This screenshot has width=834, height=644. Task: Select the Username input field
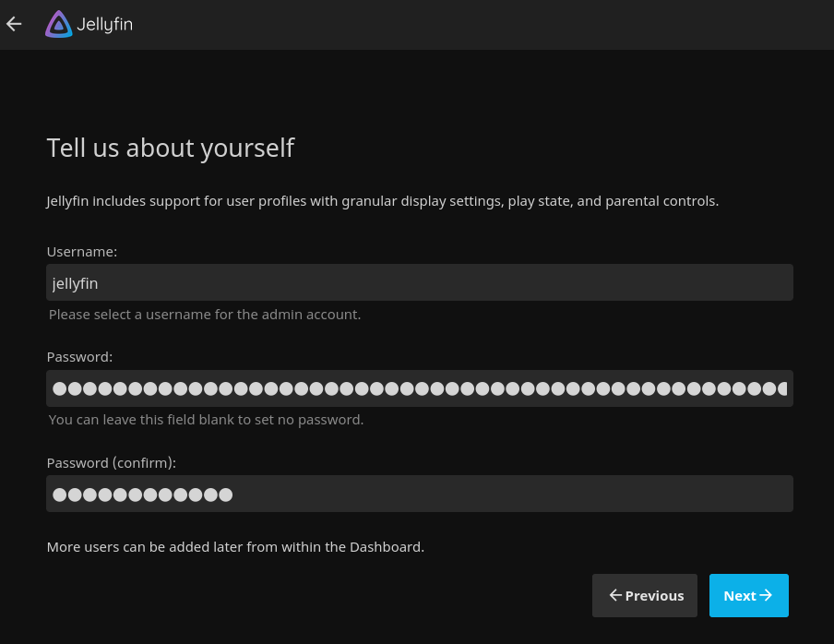point(420,282)
